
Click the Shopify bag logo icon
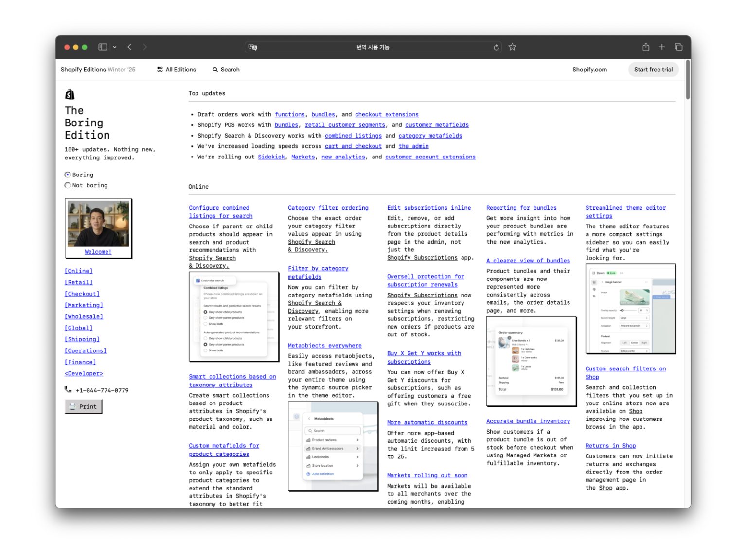click(70, 94)
